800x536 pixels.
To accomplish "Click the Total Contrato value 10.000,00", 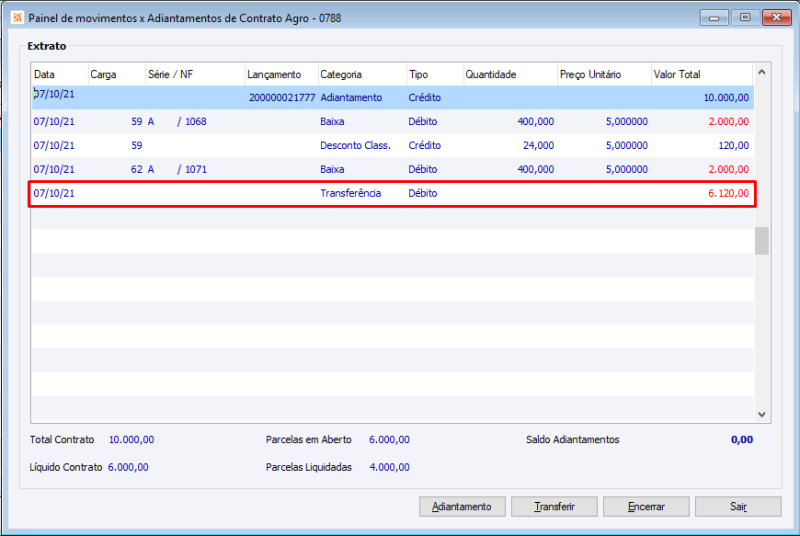I will click(x=132, y=440).
